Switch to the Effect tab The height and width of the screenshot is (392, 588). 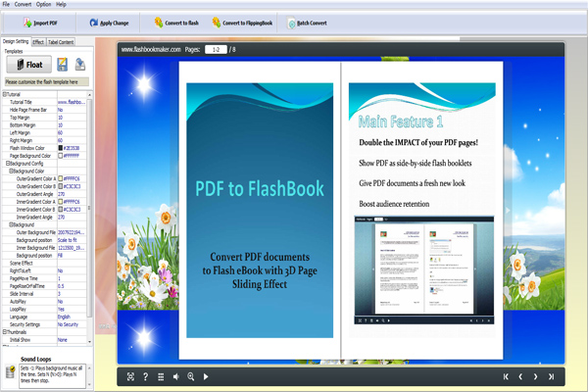(x=38, y=42)
